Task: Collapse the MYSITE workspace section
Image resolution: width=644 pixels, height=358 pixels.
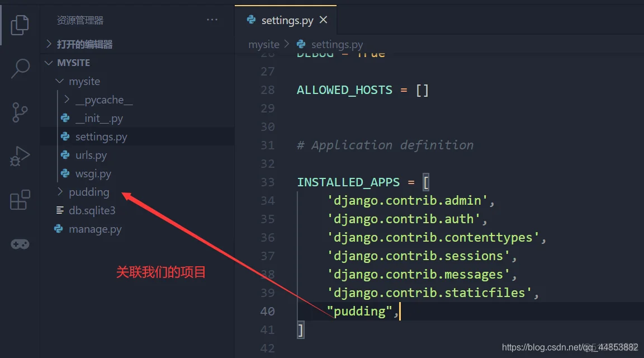Action: tap(137, 63)
